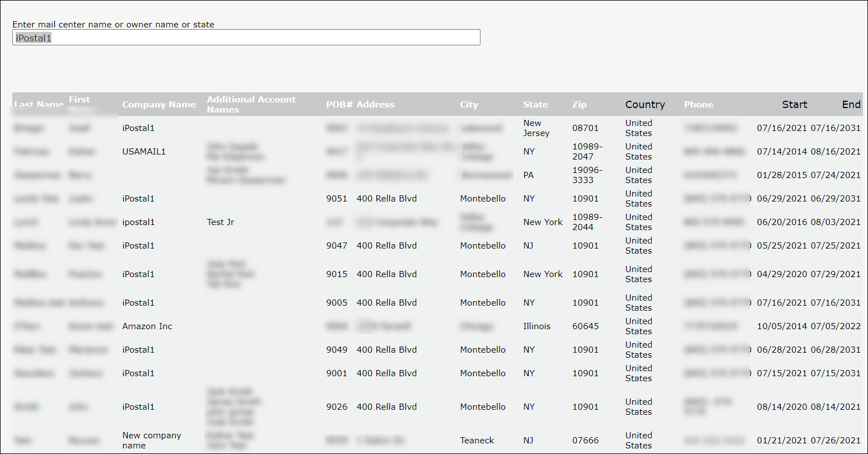This screenshot has height=454, width=868.
Task: Click New York state in the 9015 row
Action: 543,274
